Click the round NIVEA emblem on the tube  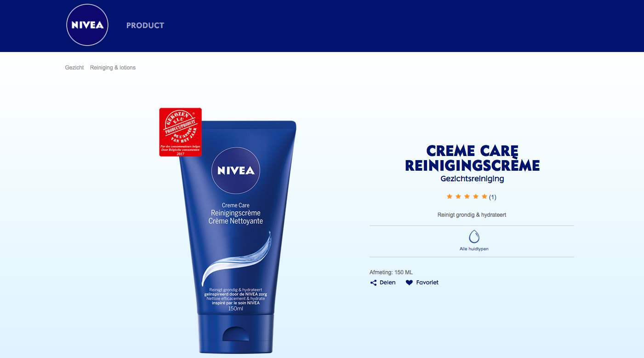tap(236, 171)
